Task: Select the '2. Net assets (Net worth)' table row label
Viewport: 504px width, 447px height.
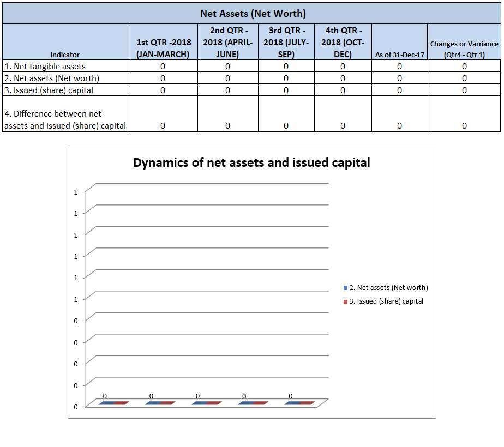Action: point(52,78)
